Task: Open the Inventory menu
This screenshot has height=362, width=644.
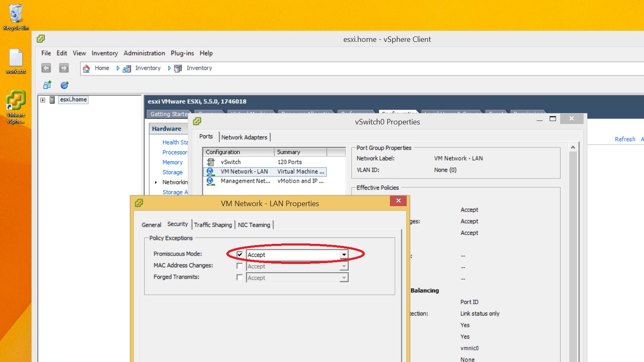Action: coord(105,53)
